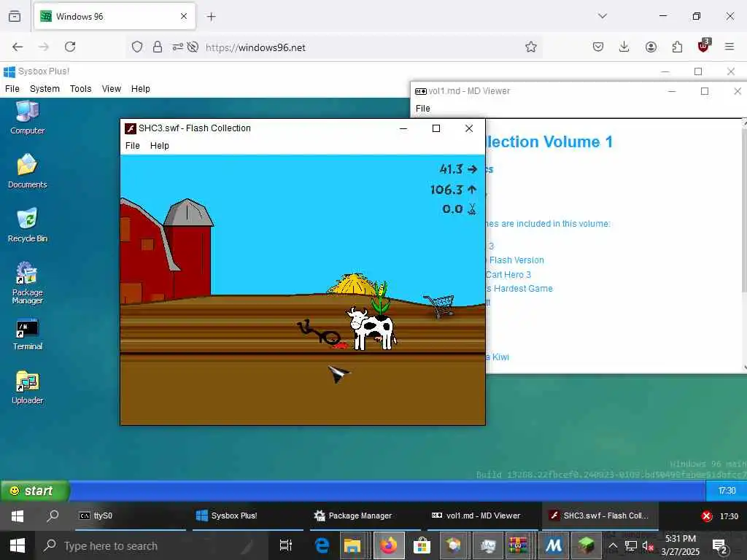747x560 pixels.
Task: Open the Terminal desktop icon
Action: [x=27, y=334]
